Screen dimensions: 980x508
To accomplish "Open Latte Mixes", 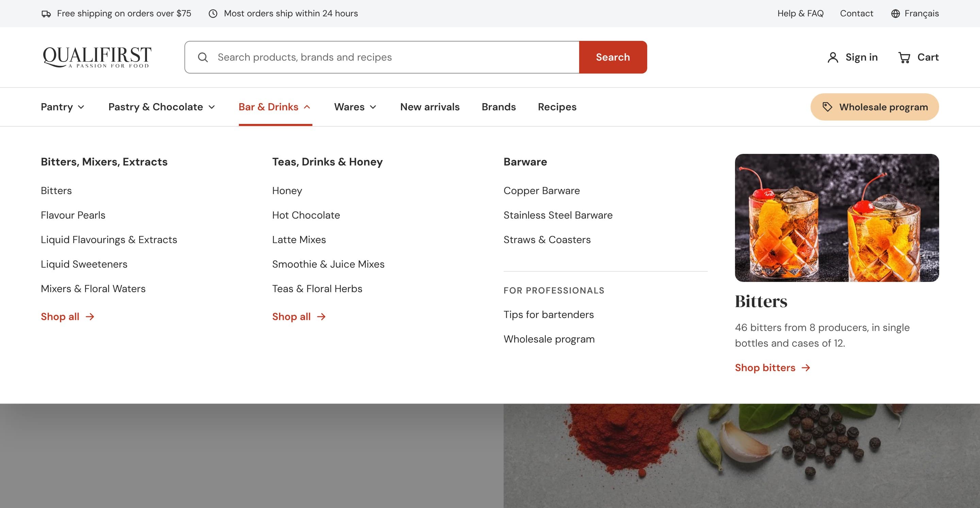I will coord(299,240).
